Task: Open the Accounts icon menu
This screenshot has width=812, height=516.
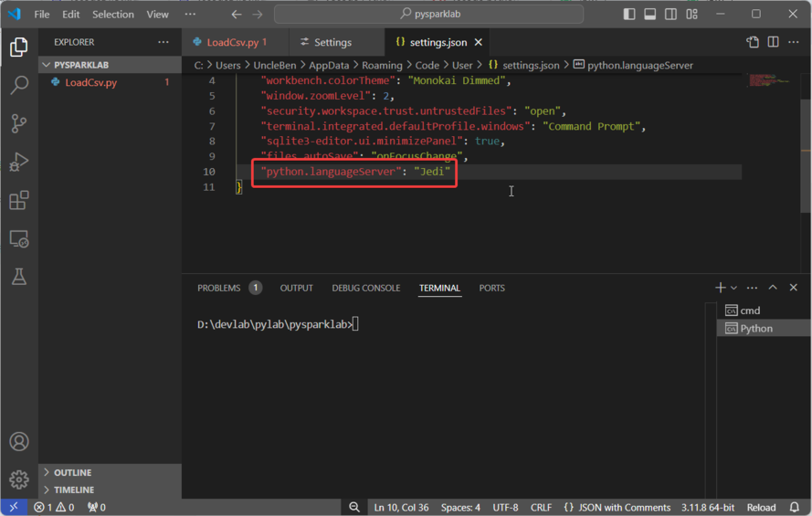Action: point(18,442)
